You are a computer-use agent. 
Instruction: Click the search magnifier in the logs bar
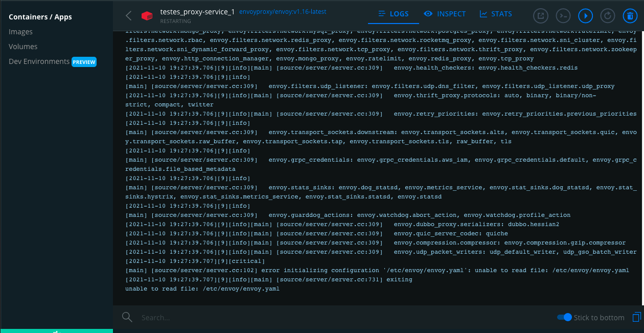(127, 317)
